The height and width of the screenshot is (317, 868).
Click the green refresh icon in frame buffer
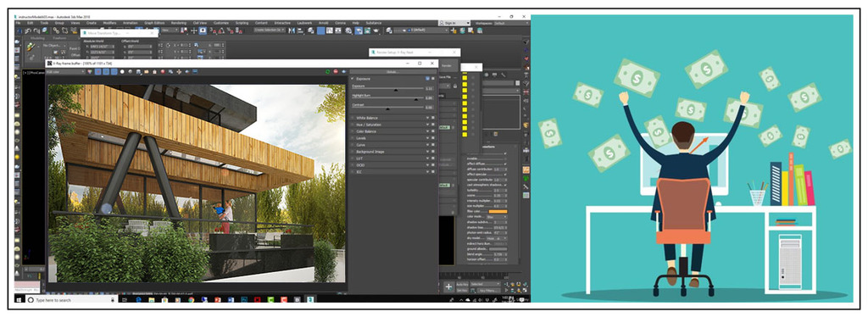click(x=328, y=72)
